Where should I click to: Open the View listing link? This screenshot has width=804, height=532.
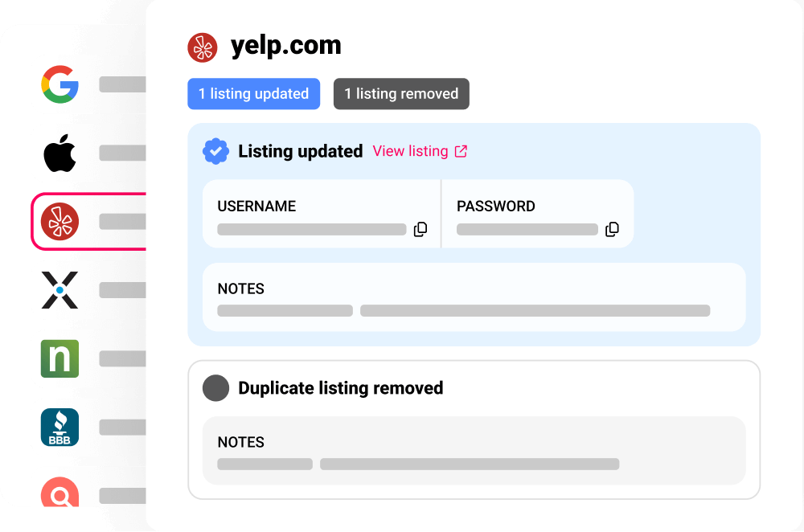(410, 151)
